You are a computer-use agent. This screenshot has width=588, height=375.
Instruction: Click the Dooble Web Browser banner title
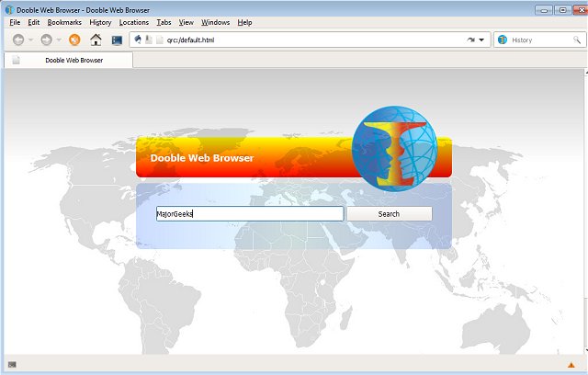click(x=201, y=158)
